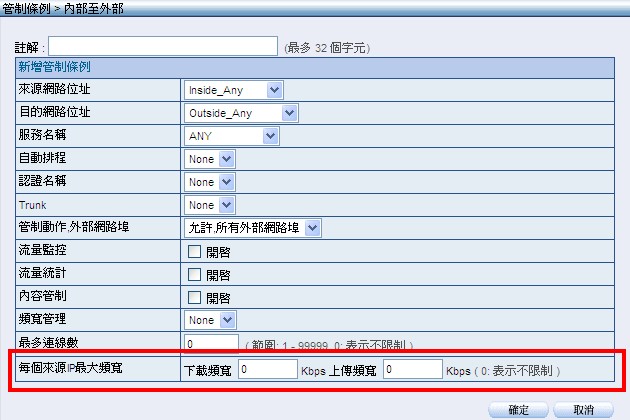This screenshot has height=420, width=630.
Task: Expand the 服務名稱 ANY dropdown
Action: point(231,136)
